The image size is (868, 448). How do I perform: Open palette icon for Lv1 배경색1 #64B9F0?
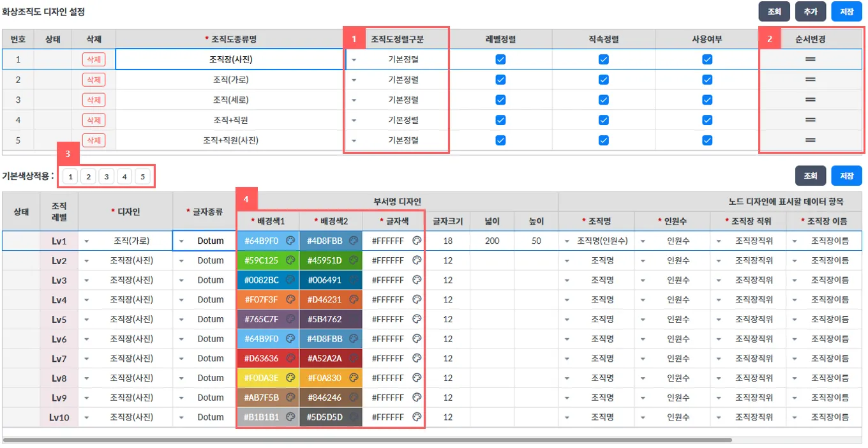tap(290, 241)
